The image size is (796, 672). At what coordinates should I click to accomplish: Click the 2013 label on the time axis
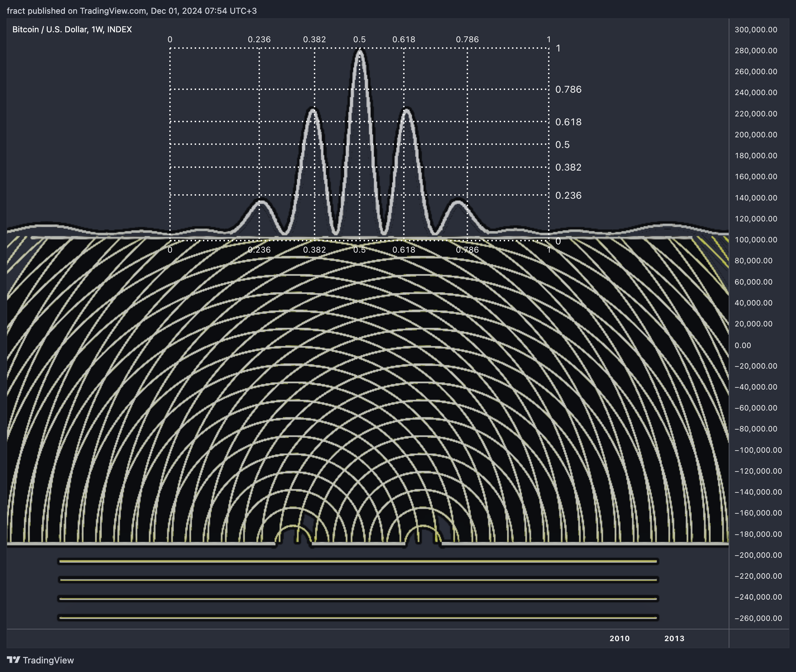(674, 638)
